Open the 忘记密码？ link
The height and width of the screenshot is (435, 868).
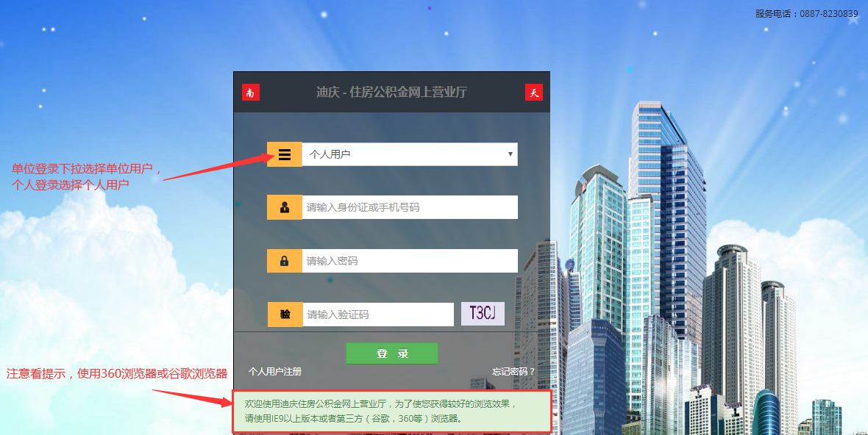(x=513, y=371)
